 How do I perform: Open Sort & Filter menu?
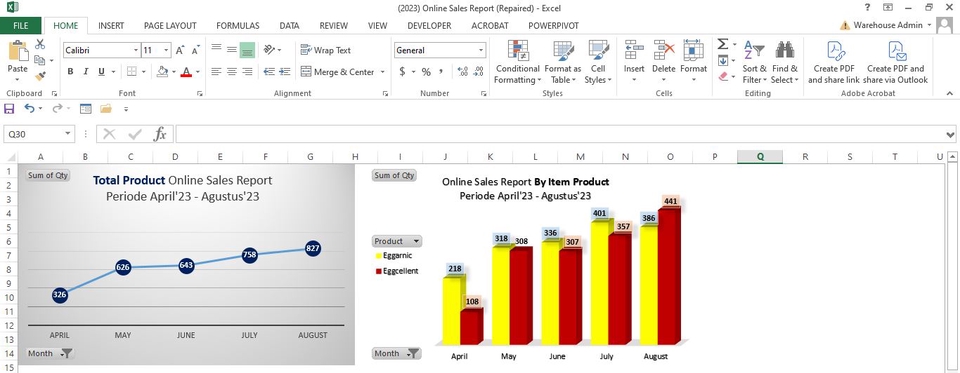754,62
